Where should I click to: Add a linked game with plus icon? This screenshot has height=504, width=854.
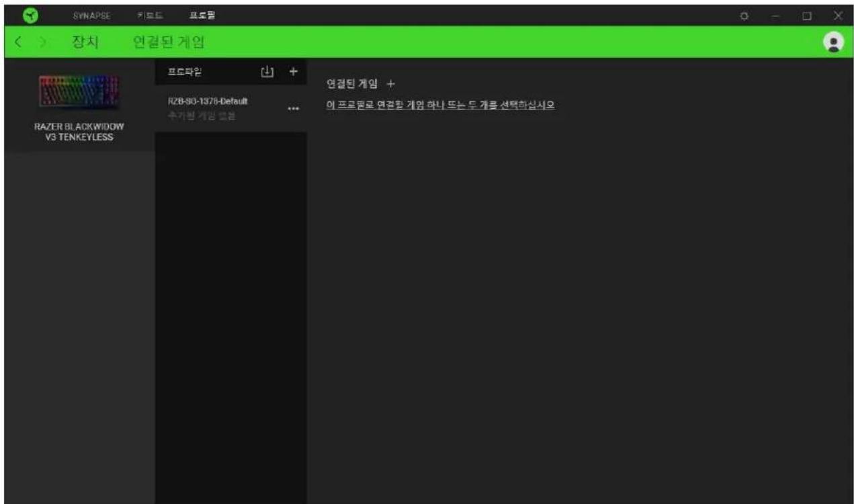point(392,83)
